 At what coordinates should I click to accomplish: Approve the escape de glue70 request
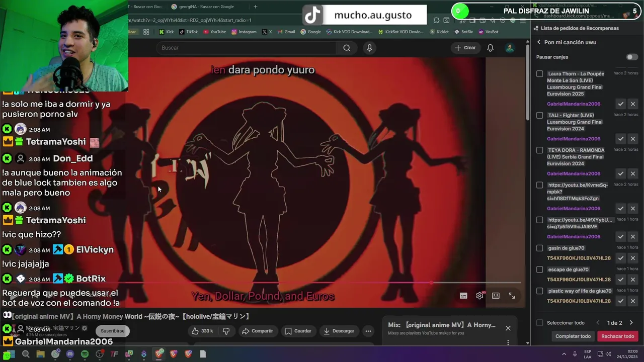(621, 280)
